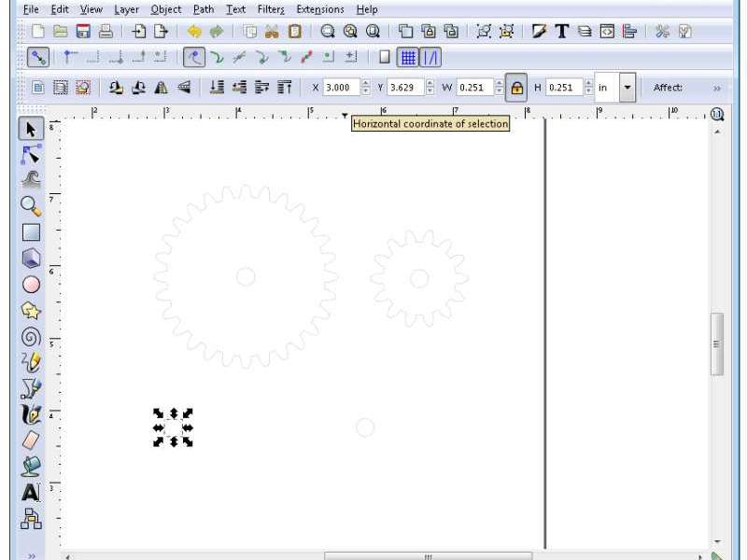Open Fill and Stroke dialog icon
This screenshot has height=560, width=747.
(539, 32)
